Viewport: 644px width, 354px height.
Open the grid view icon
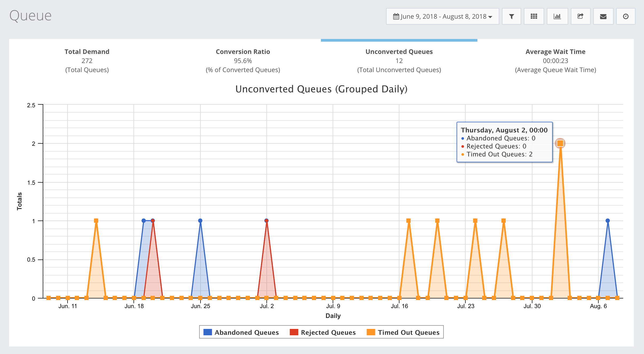pos(534,17)
